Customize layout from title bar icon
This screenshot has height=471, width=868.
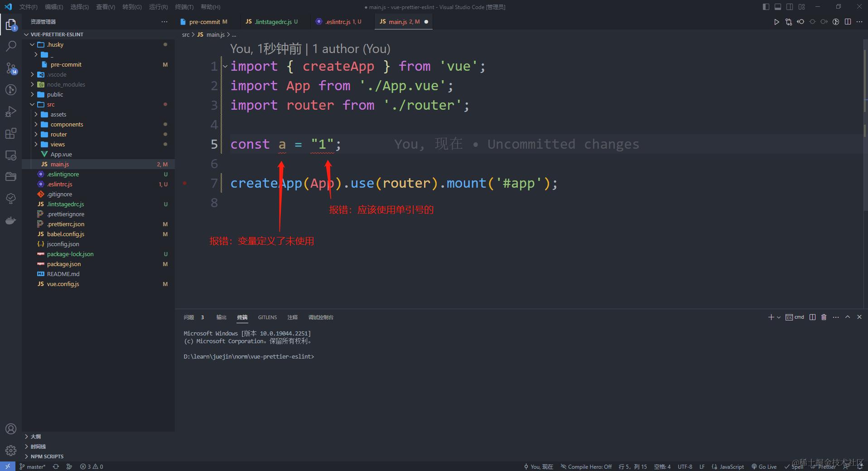tap(801, 7)
